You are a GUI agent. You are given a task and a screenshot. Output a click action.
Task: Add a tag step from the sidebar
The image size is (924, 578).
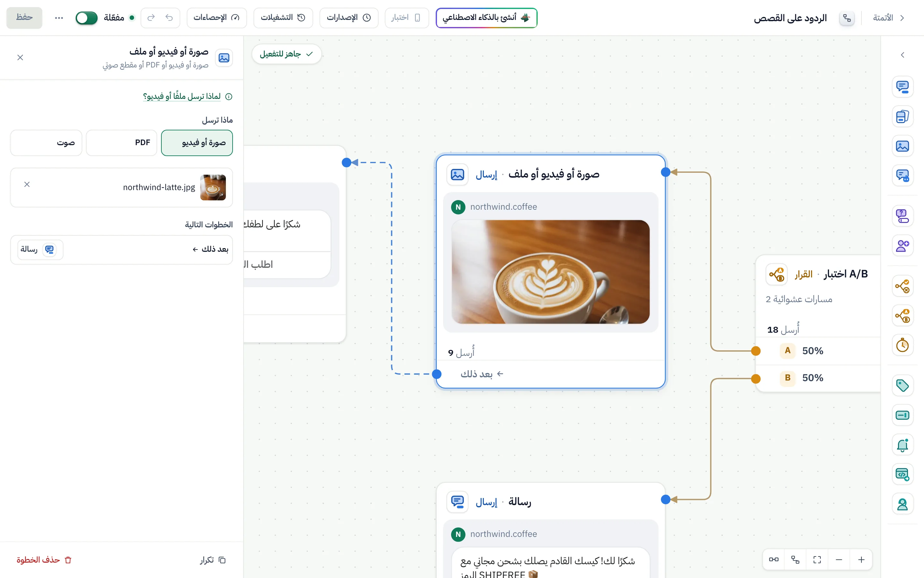[902, 386]
